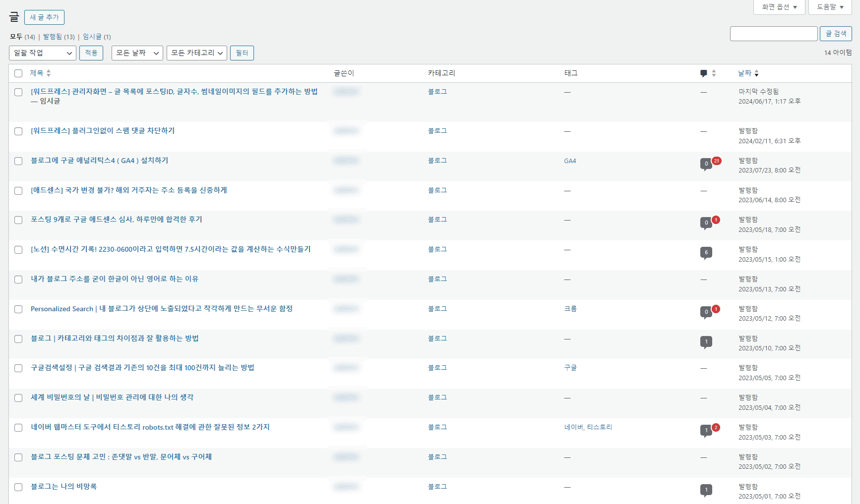Select the draft WordPress admin screen post checkbox
This screenshot has height=504, width=860.
click(x=18, y=92)
